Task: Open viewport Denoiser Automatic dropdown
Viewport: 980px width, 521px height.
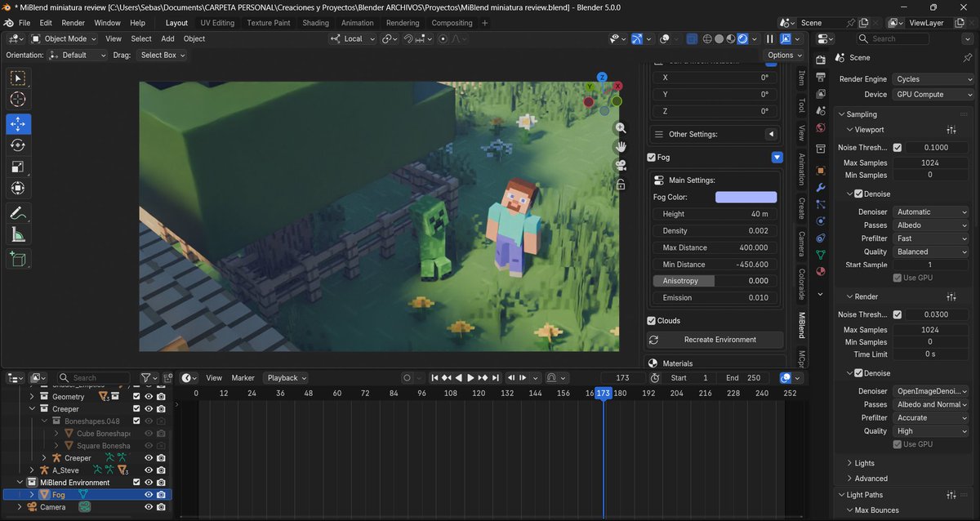Action: click(x=933, y=212)
